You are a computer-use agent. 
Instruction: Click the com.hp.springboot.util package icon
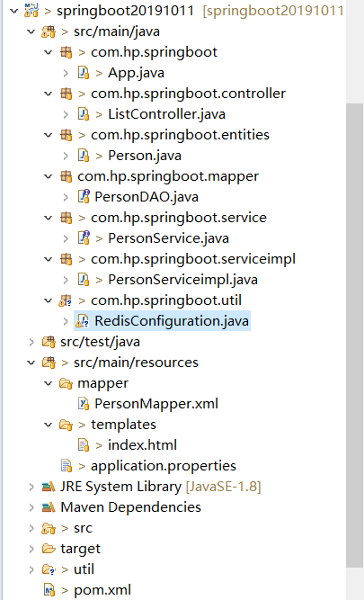[x=66, y=300]
